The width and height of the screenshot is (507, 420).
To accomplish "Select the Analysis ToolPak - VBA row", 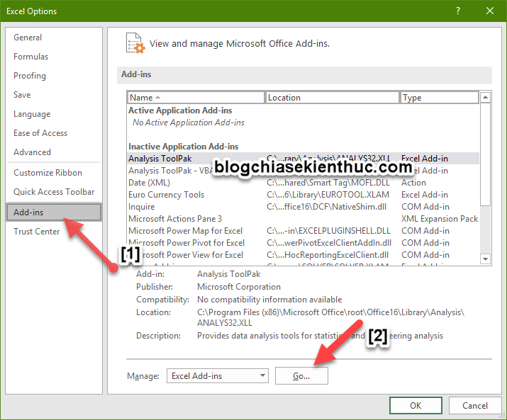I will coord(303,171).
